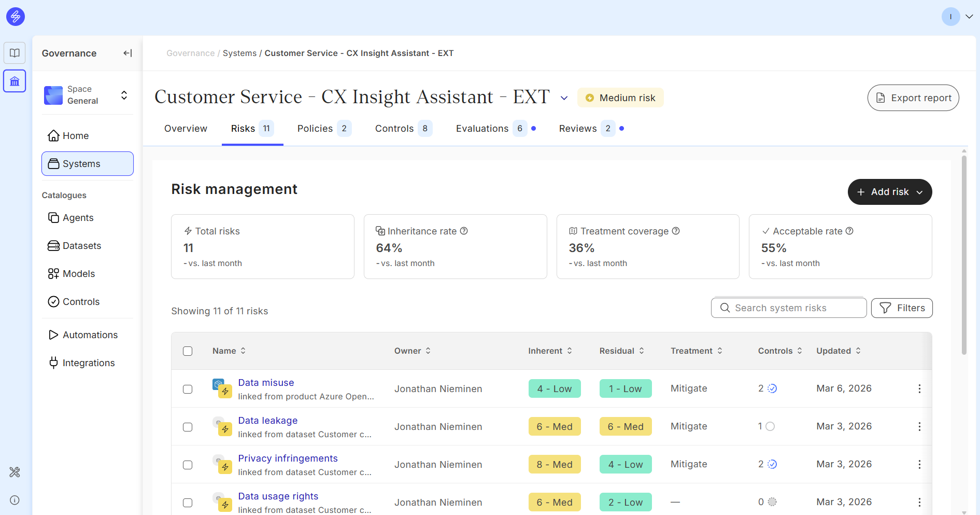Open the Data usage rights risk link
Screen dimensions: 980x515
click(278, 496)
